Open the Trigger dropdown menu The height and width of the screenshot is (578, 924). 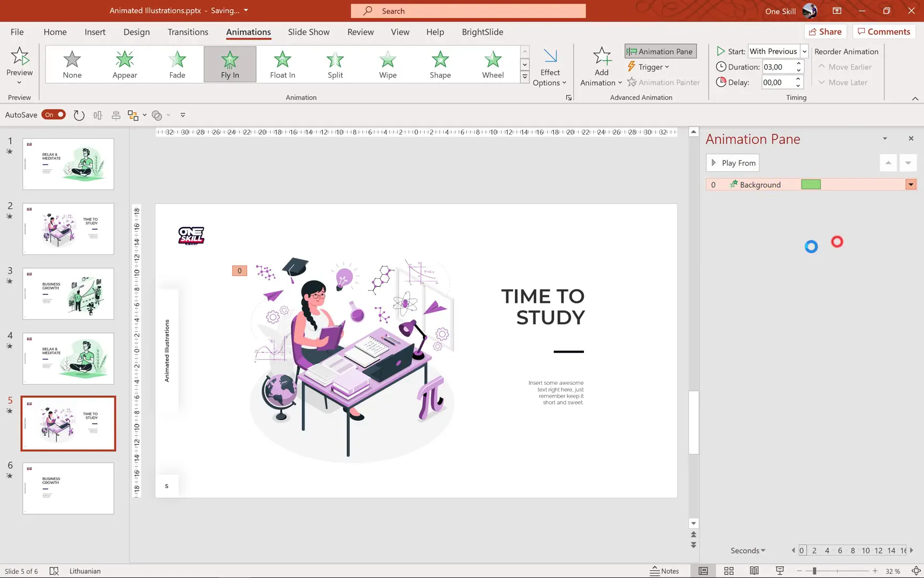[649, 66]
